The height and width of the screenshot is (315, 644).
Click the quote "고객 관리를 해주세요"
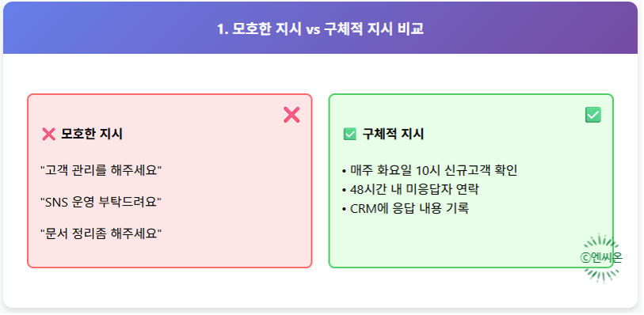click(x=101, y=170)
